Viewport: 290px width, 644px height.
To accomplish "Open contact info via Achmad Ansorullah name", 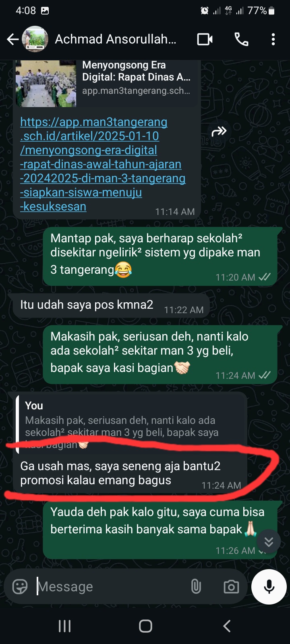I will click(116, 39).
